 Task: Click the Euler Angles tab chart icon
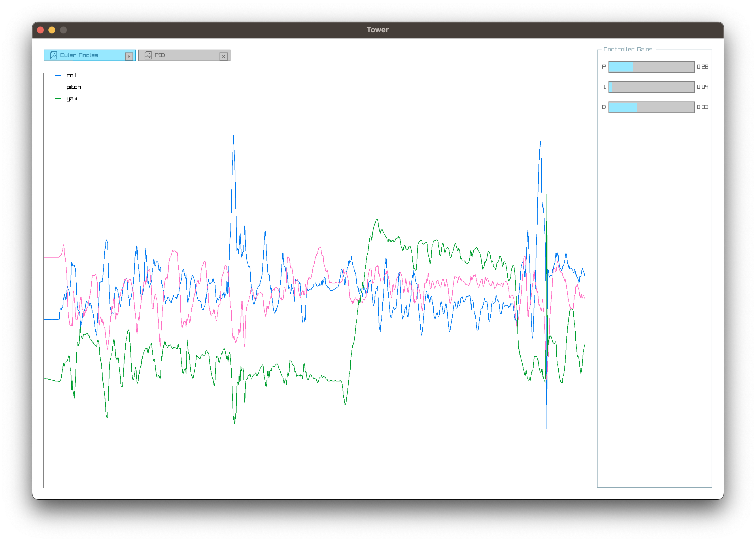click(53, 55)
